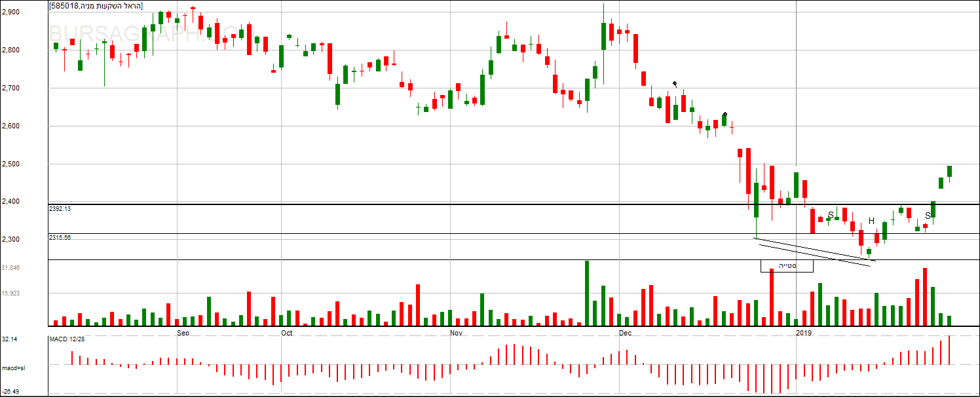Click the -28.49 MACD scale value

(x=10, y=392)
